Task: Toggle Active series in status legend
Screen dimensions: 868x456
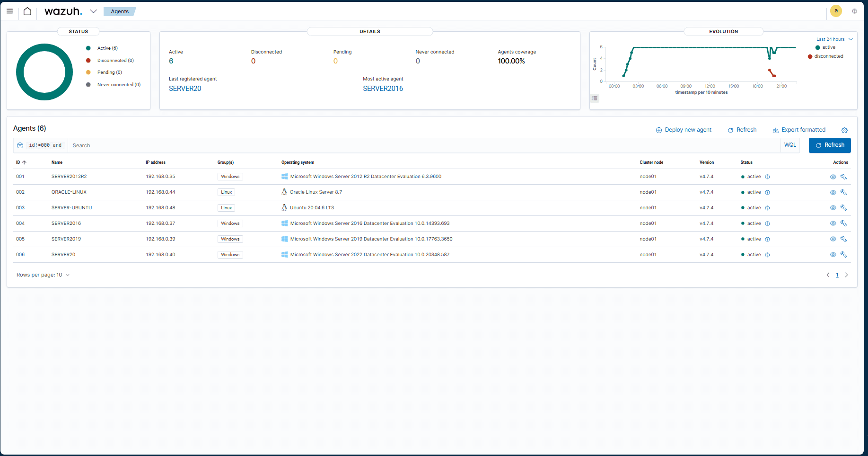Action: pyautogui.click(x=107, y=48)
